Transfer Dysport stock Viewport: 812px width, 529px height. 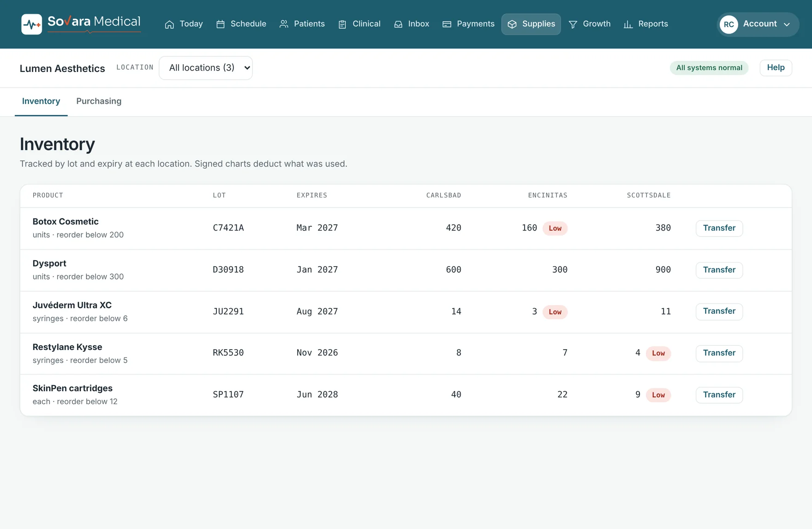click(x=719, y=270)
